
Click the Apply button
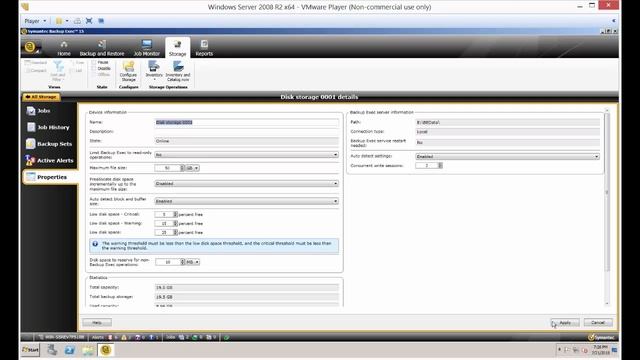pyautogui.click(x=565, y=322)
